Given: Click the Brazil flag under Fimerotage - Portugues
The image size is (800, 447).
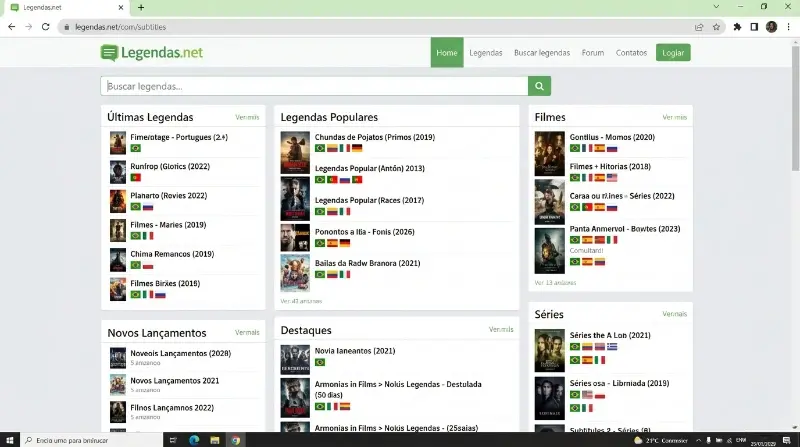Looking at the screenshot, I should click(x=135, y=148).
